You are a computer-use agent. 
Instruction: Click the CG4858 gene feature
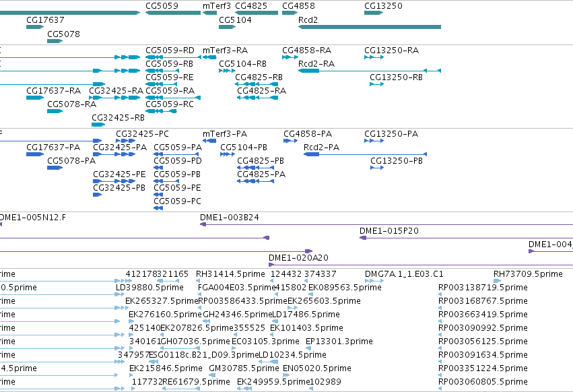(x=290, y=13)
